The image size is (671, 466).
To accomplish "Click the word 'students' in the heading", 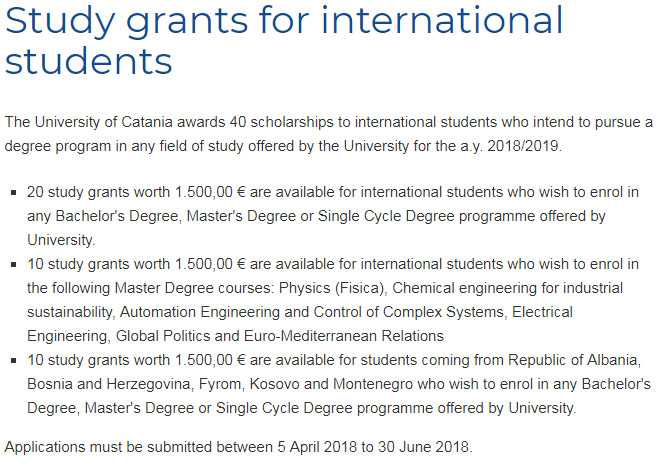I will point(89,62).
